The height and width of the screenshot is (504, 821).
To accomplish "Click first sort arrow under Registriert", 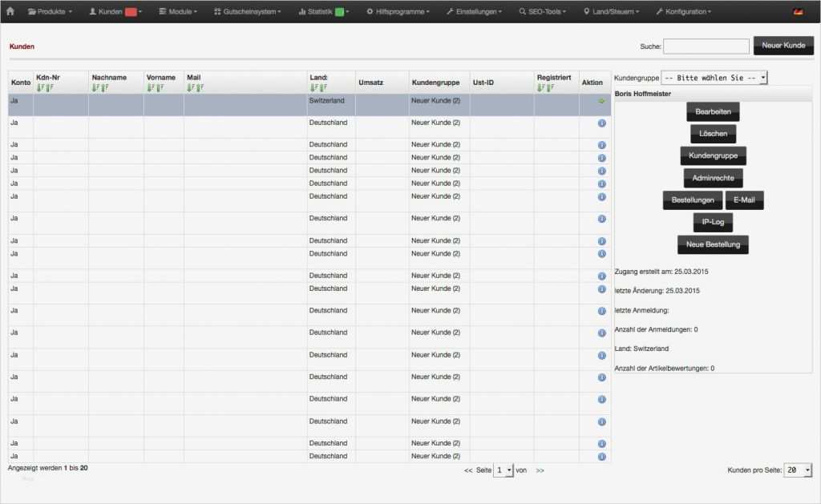I will coord(541,88).
